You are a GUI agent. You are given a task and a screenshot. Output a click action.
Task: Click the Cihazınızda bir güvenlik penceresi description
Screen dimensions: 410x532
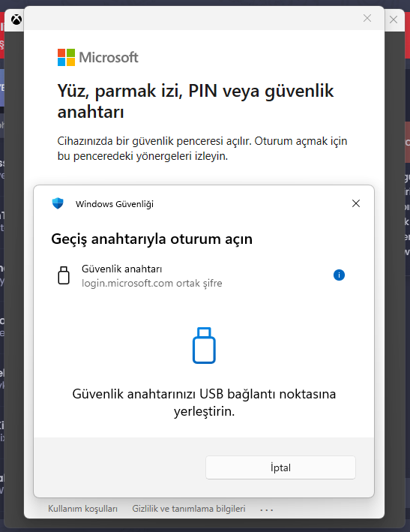(202, 149)
